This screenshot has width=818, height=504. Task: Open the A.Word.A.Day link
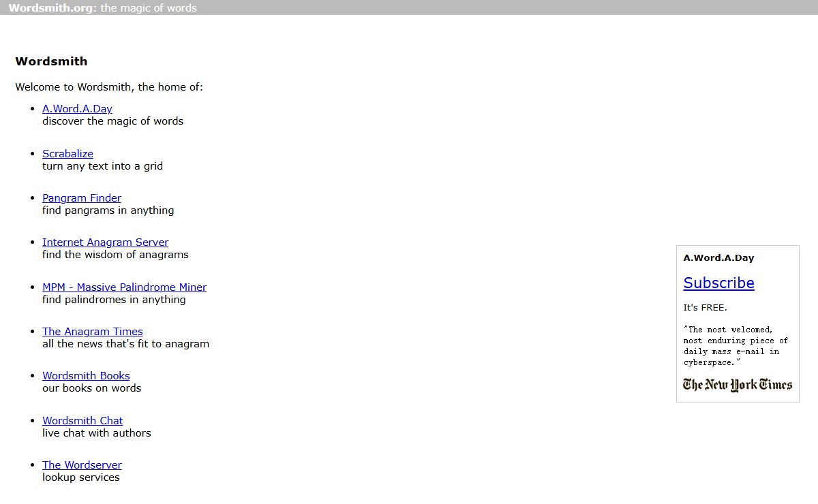coord(77,109)
